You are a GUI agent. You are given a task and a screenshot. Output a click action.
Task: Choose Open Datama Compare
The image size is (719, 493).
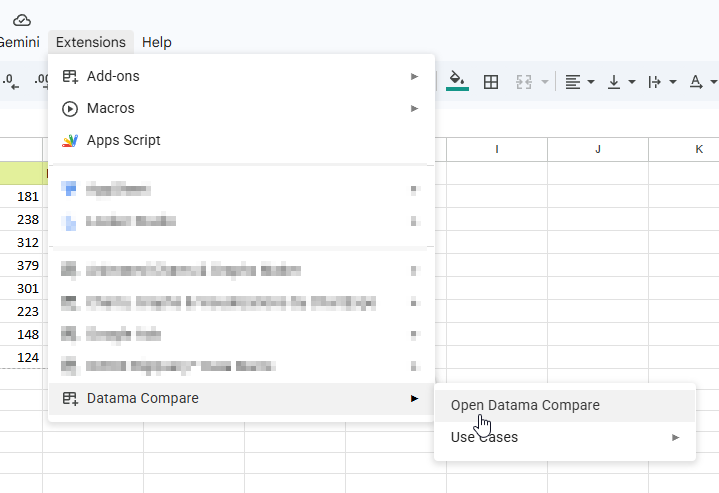[564, 405]
